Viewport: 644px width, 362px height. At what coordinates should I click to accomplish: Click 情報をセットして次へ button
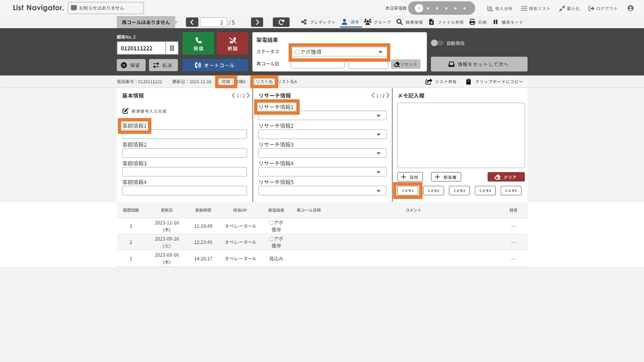pyautogui.click(x=479, y=64)
